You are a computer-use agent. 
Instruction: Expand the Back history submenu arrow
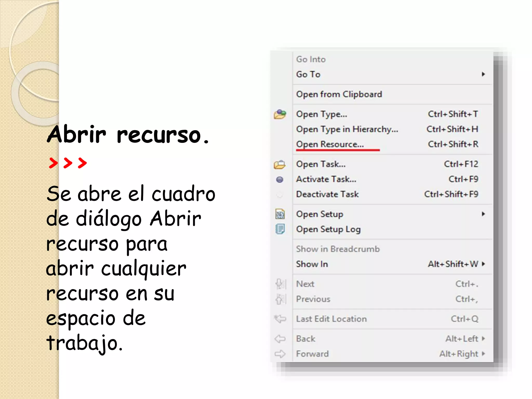pos(483,338)
